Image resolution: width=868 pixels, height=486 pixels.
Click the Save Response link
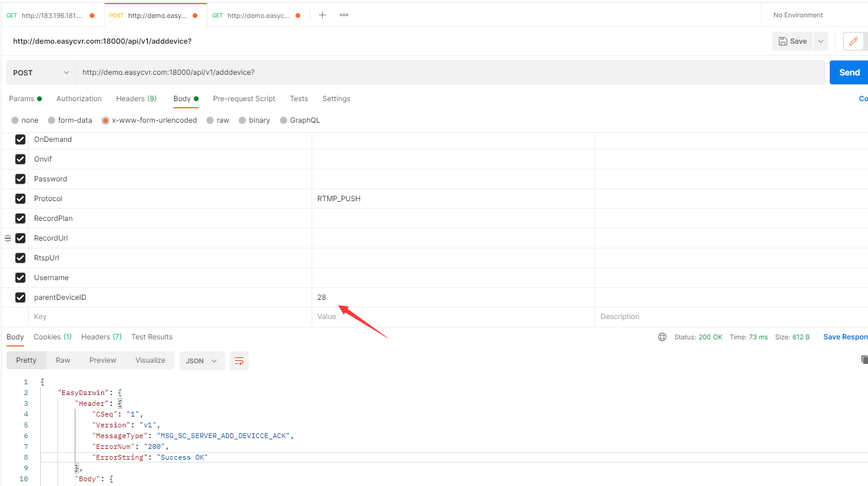click(x=845, y=337)
